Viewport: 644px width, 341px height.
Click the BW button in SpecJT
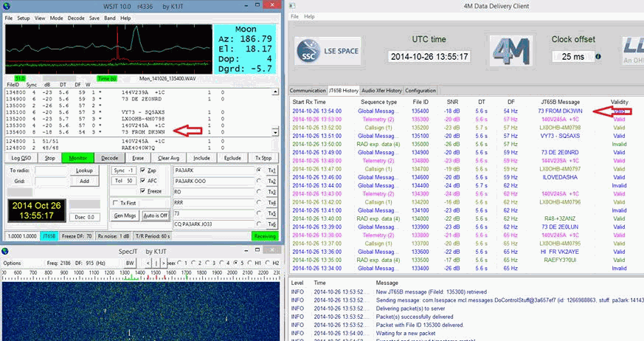[130, 263]
